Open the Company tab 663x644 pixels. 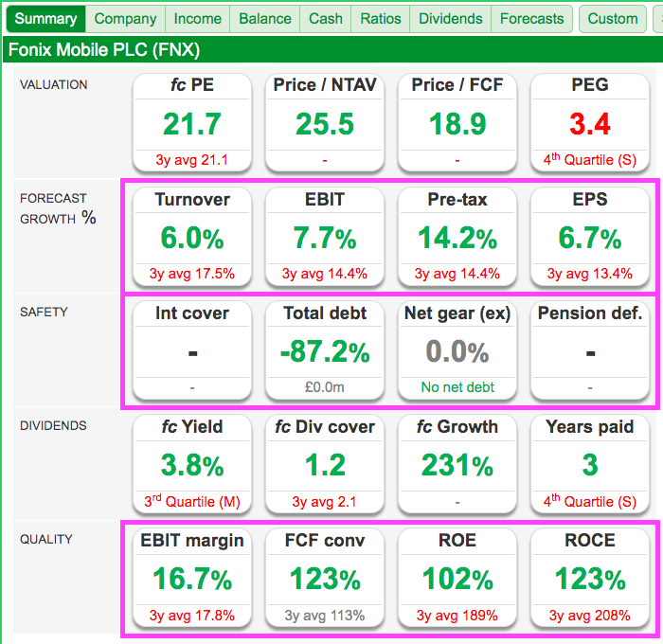(x=125, y=19)
